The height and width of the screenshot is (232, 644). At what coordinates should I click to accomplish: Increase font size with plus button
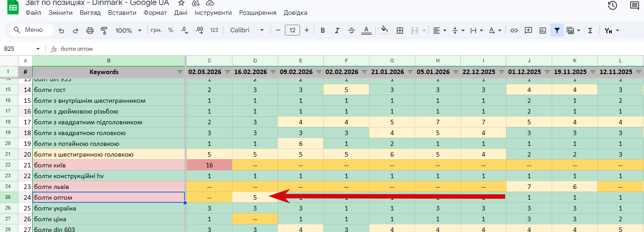(x=307, y=30)
